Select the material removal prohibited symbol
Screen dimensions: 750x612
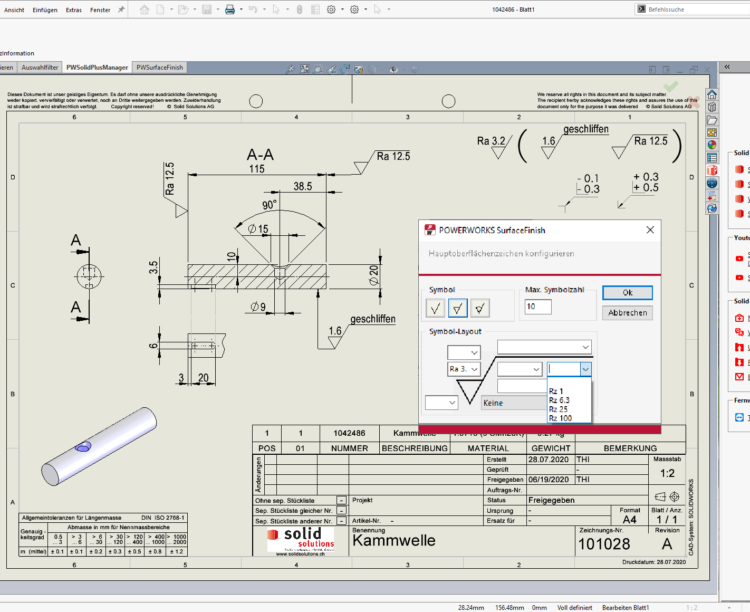[x=480, y=308]
